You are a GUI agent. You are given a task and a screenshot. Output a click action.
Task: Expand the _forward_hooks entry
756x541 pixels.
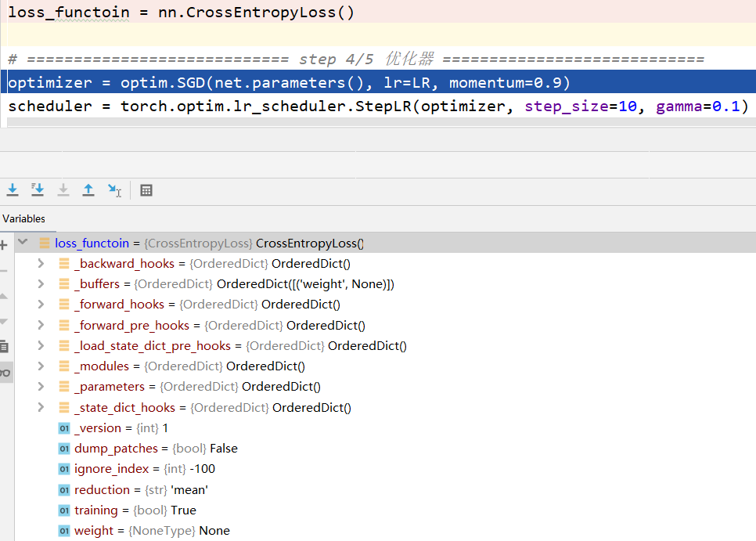[x=41, y=305]
